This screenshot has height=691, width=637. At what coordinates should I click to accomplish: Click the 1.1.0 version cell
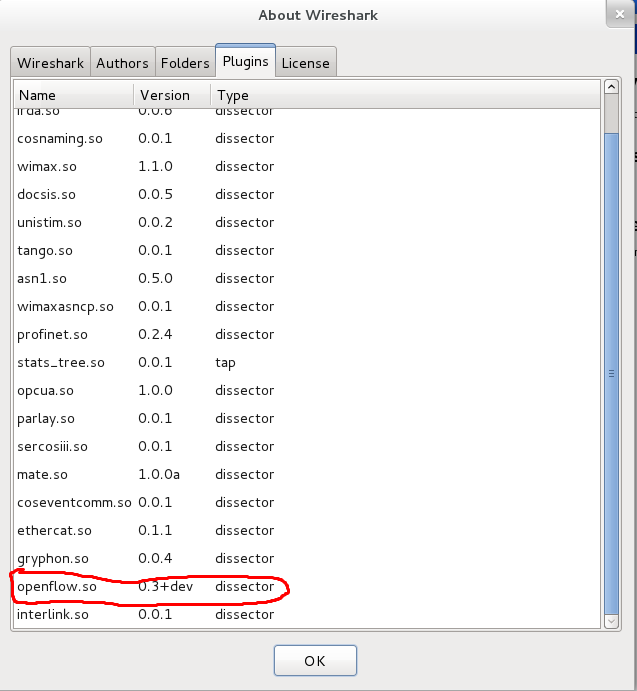(155, 167)
